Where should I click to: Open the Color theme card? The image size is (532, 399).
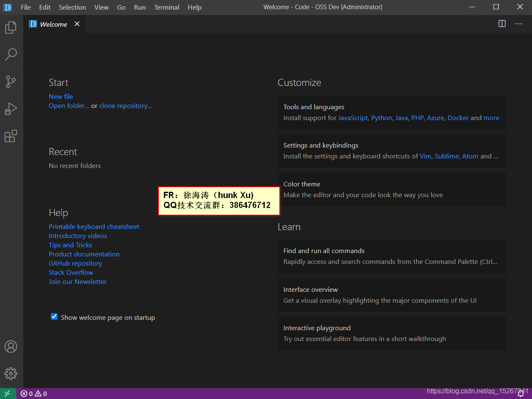(392, 189)
